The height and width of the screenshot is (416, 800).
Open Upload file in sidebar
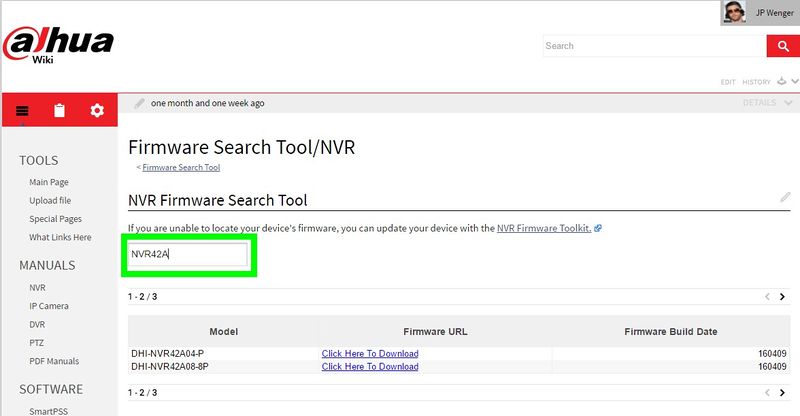click(x=50, y=201)
